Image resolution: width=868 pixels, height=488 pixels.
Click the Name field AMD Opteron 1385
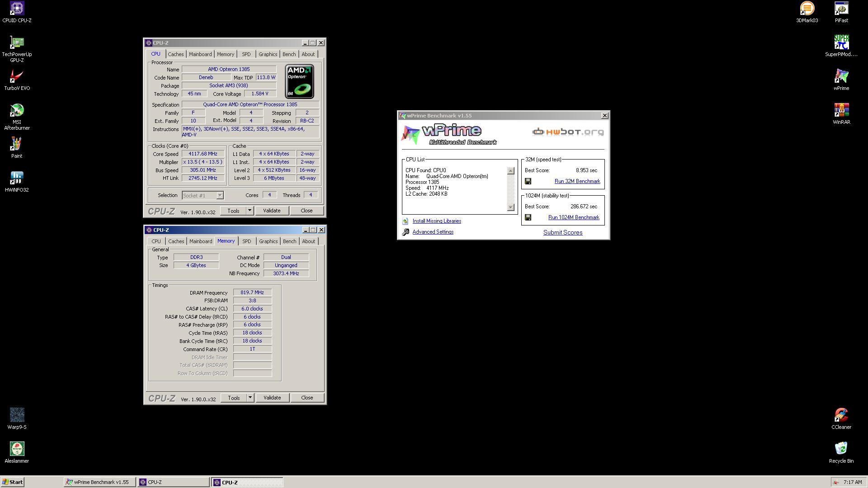pyautogui.click(x=229, y=69)
